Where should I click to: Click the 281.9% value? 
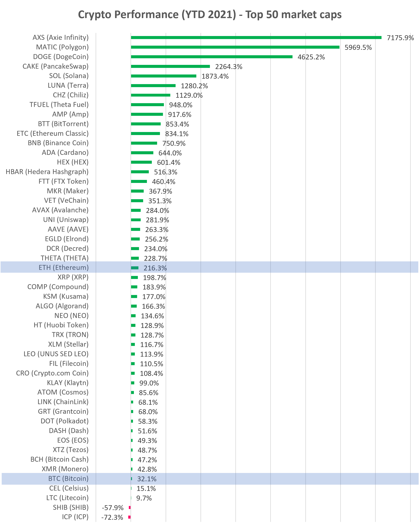tap(157, 220)
